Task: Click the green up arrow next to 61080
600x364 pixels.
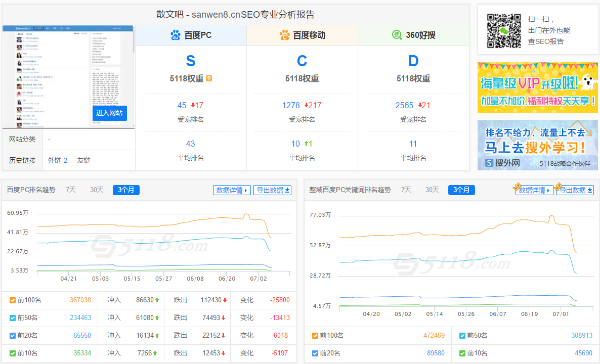Action: pos(157,317)
